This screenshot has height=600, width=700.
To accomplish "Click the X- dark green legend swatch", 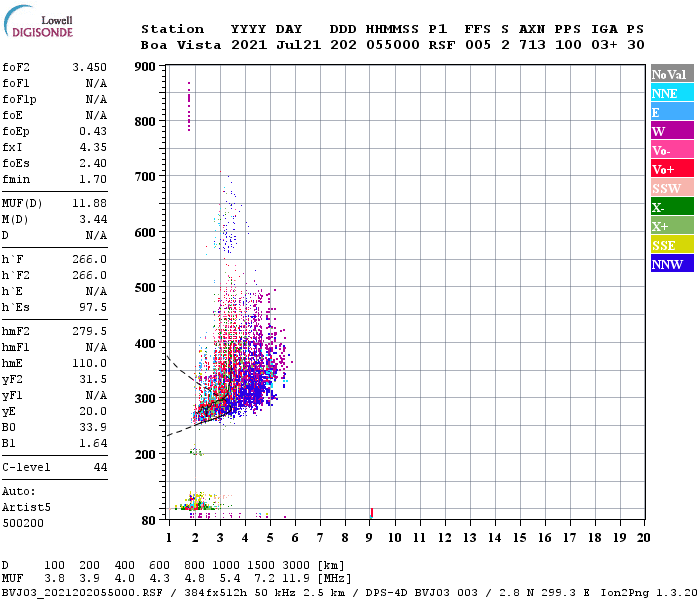I will coord(672,207).
